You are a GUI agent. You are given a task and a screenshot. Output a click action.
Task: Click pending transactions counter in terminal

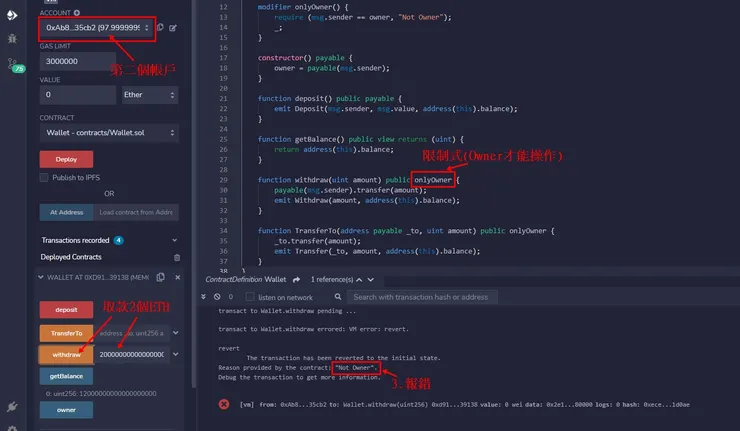230,296
